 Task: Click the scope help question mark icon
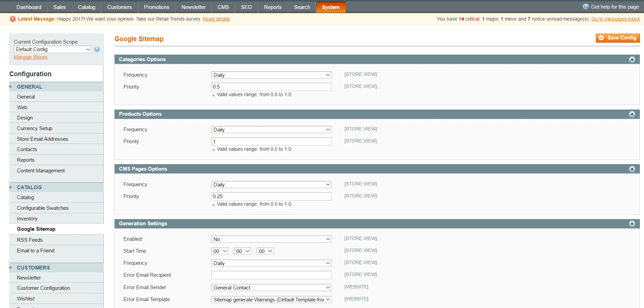[x=97, y=49]
